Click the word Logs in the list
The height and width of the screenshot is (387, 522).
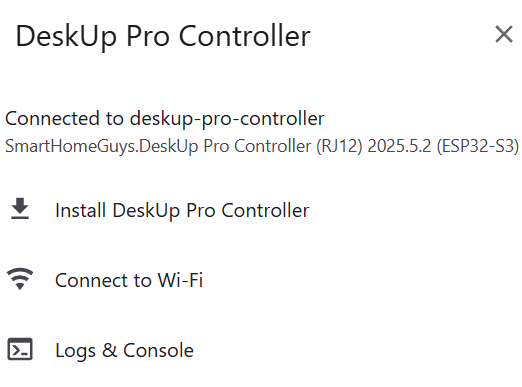point(75,351)
